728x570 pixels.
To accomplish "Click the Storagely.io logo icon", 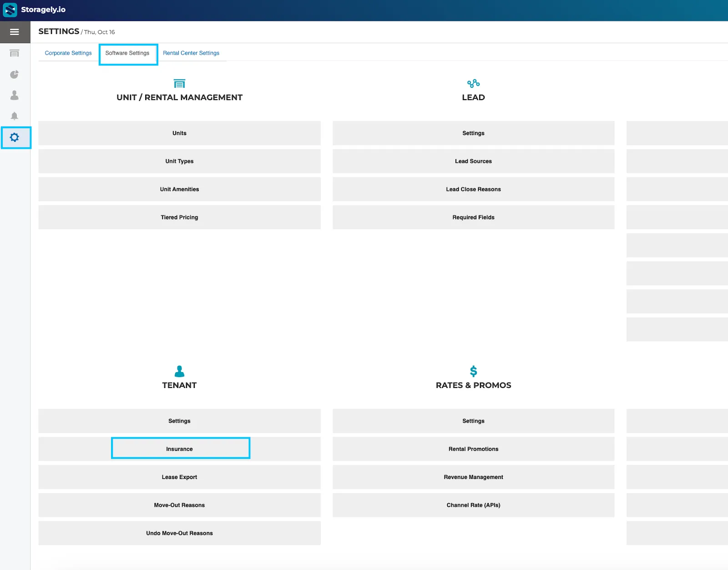I will coord(10,10).
